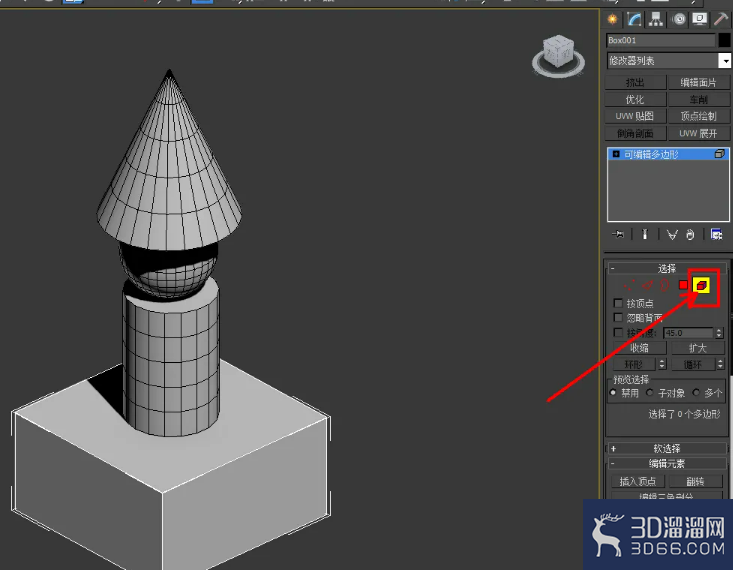Select Element sub-object level icon

701,285
